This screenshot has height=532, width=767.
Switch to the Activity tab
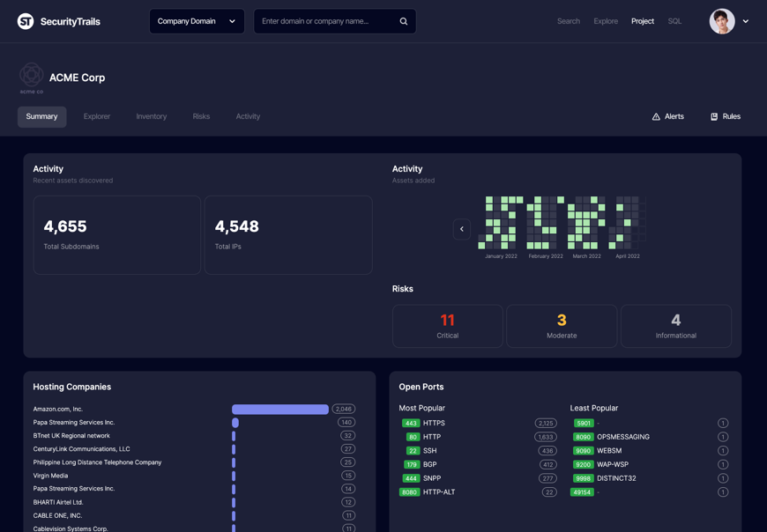248,116
